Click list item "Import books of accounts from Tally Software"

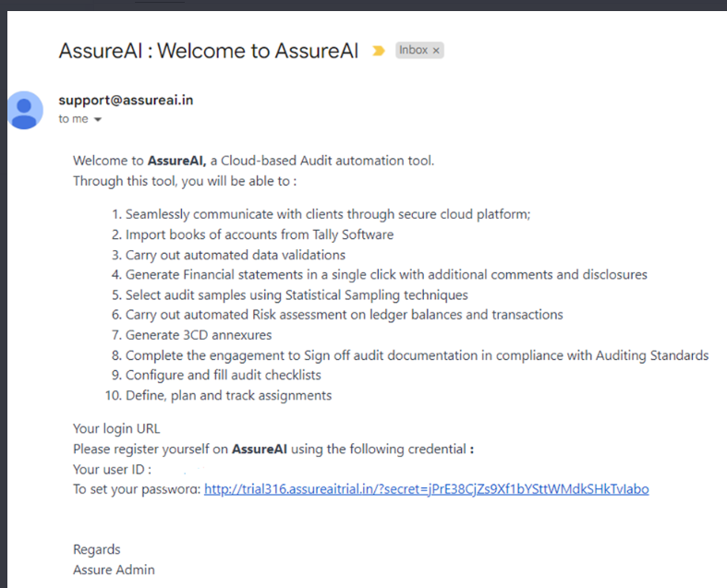pos(259,234)
